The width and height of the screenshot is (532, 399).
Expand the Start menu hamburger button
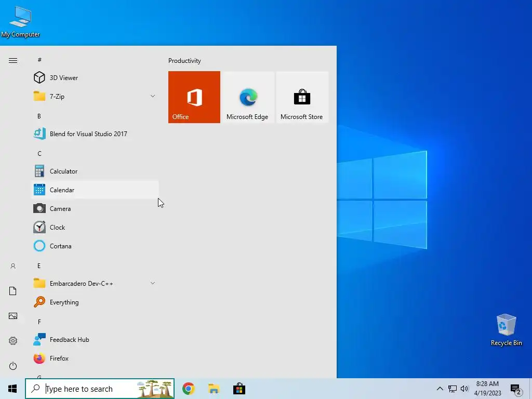pos(13,60)
